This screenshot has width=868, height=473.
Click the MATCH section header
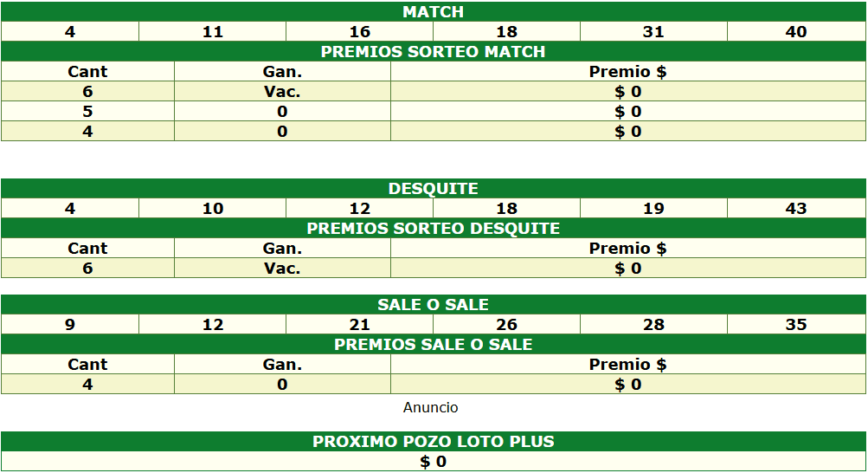click(433, 12)
